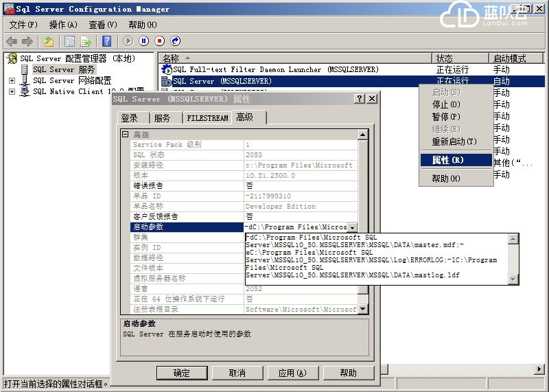Expand the SQL Native Client configuration node
Viewport: 549px width, 392px height.
(x=12, y=91)
